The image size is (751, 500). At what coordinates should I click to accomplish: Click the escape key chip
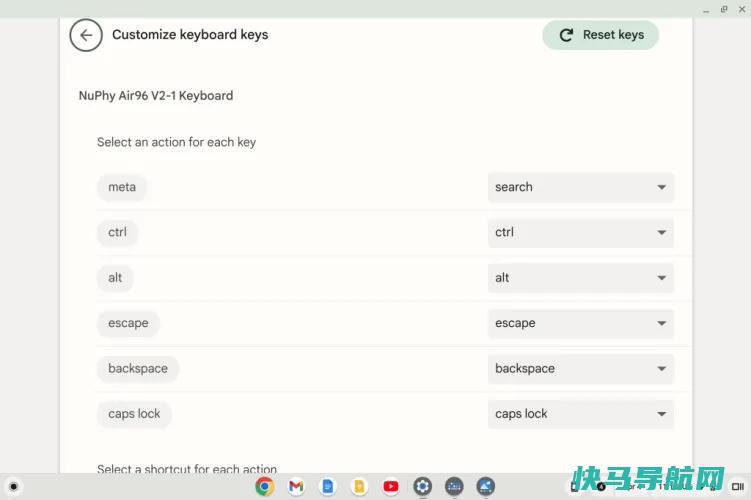tap(128, 323)
